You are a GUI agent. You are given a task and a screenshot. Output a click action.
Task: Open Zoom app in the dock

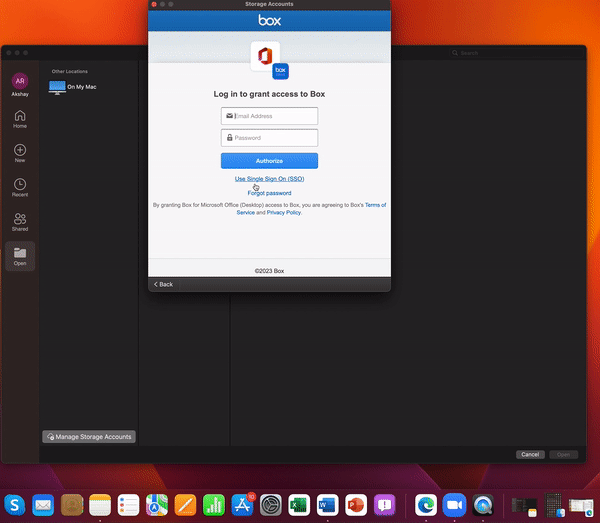(x=455, y=505)
